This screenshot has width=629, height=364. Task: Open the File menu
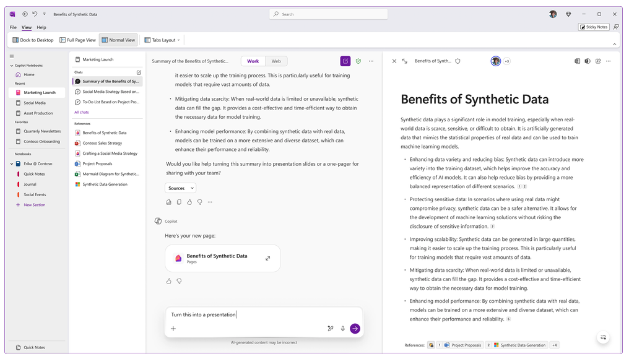[x=13, y=27]
